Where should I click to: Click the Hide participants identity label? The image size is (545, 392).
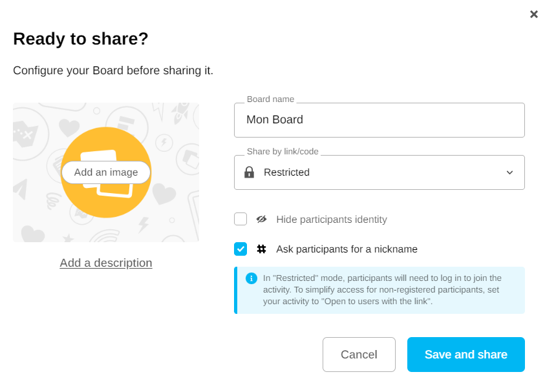point(331,220)
